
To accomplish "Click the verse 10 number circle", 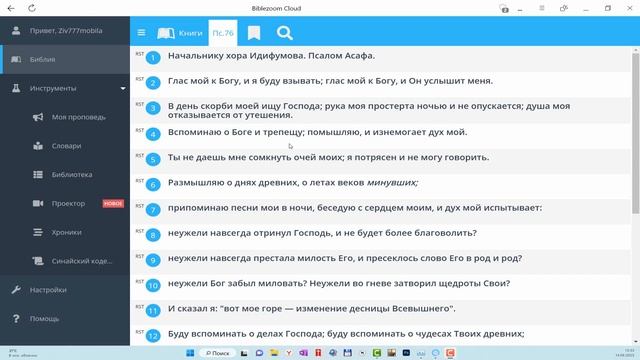I will (x=153, y=286).
